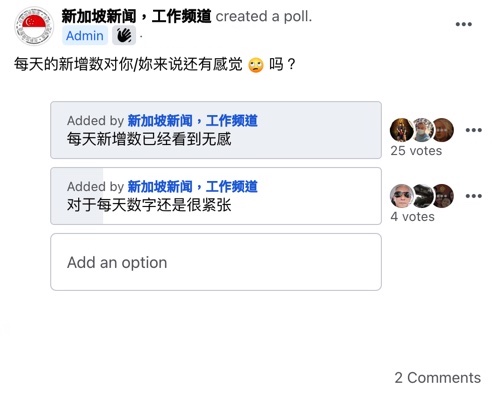Click masked voter avatar on 25 votes row
This screenshot has width=492, height=395.
(x=423, y=130)
